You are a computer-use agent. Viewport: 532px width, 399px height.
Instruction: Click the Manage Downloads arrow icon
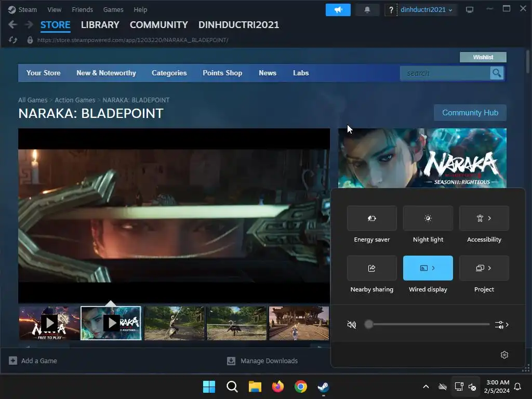pyautogui.click(x=231, y=361)
